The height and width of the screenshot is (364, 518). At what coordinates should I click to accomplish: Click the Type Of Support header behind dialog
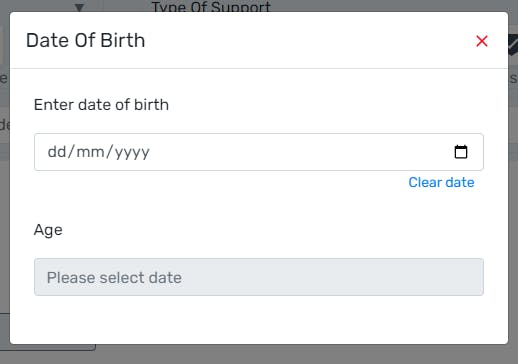coord(211,6)
